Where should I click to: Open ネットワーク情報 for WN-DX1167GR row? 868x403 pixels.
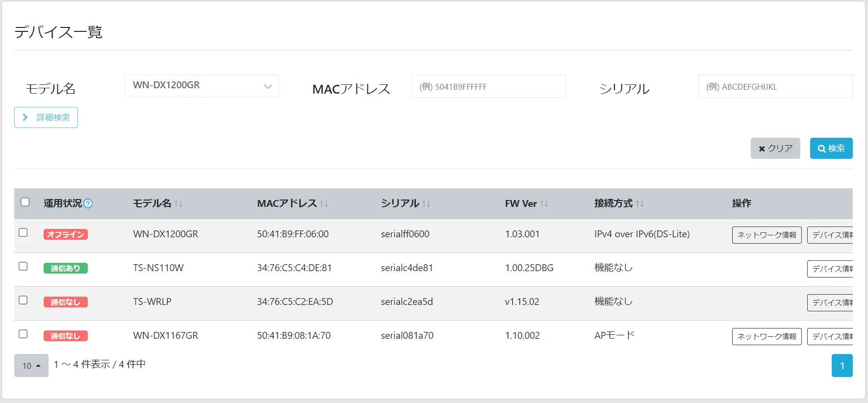(x=767, y=336)
